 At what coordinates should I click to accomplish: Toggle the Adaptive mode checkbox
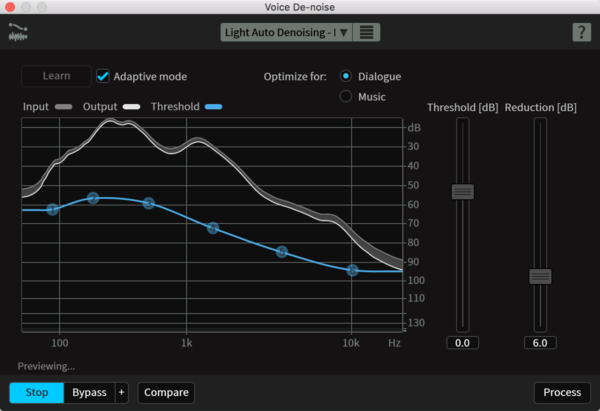coord(103,76)
